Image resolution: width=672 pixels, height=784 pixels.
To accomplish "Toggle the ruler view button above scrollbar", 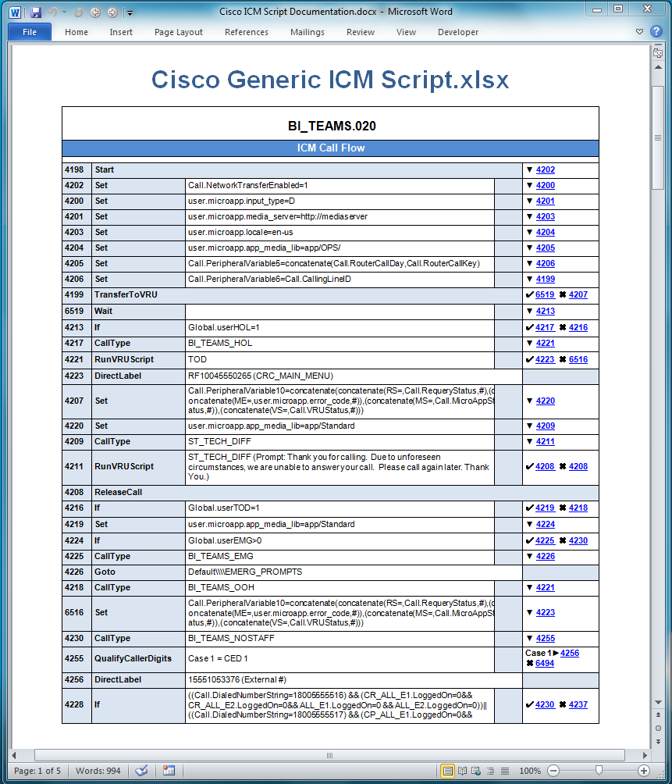I will [658, 52].
